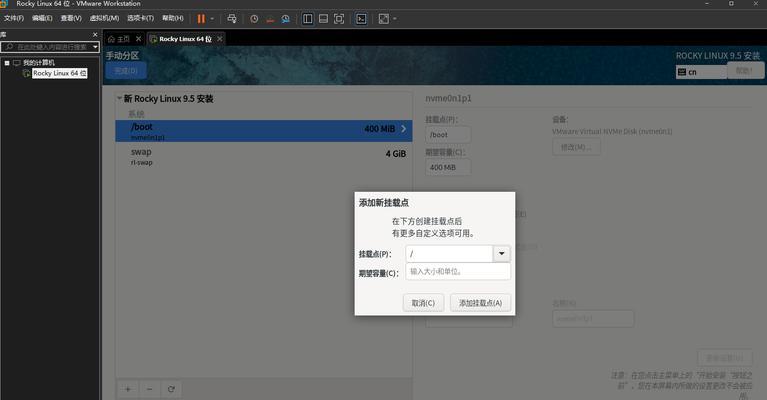767x400 pixels.
Task: Open the 帮助(H) menu
Action: [x=173, y=18]
